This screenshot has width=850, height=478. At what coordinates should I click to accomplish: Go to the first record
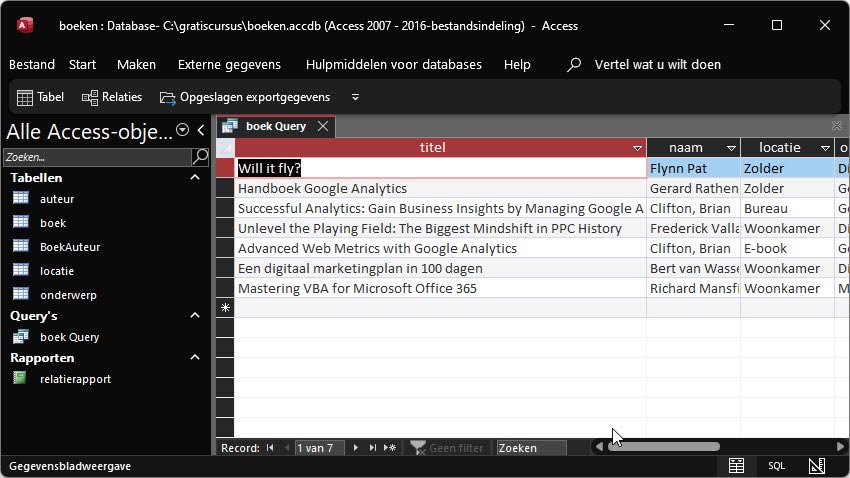(x=270, y=448)
